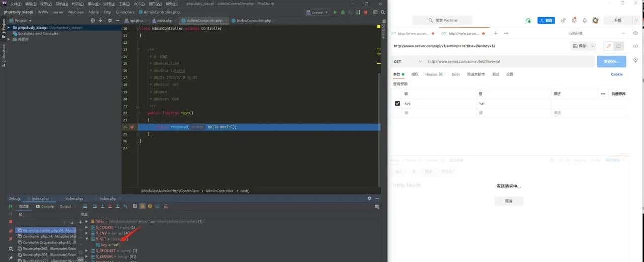Click the View Breakpoints icon in Debug sidebar

click(11, 231)
